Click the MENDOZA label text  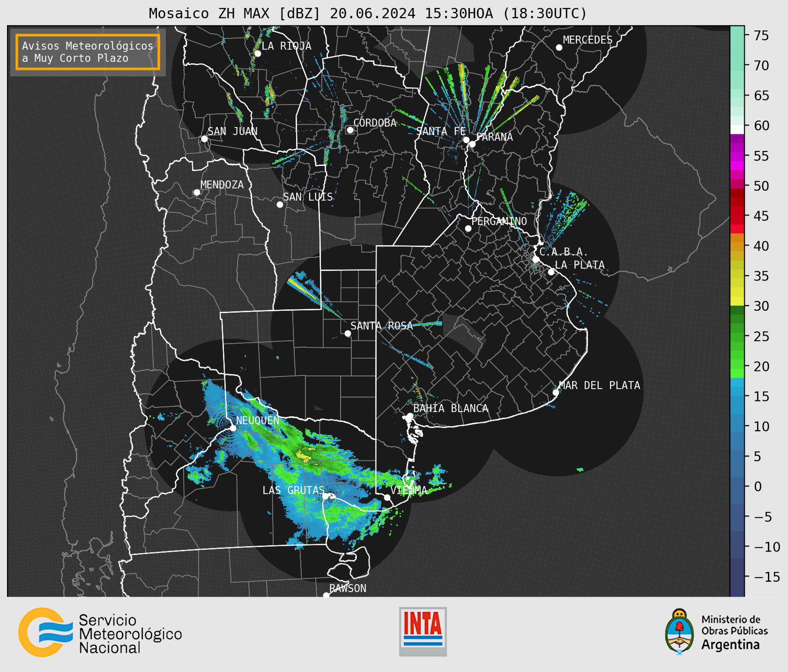point(222,185)
